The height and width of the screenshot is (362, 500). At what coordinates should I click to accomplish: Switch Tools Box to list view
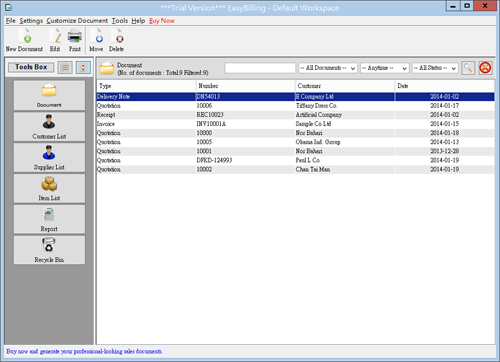(65, 68)
